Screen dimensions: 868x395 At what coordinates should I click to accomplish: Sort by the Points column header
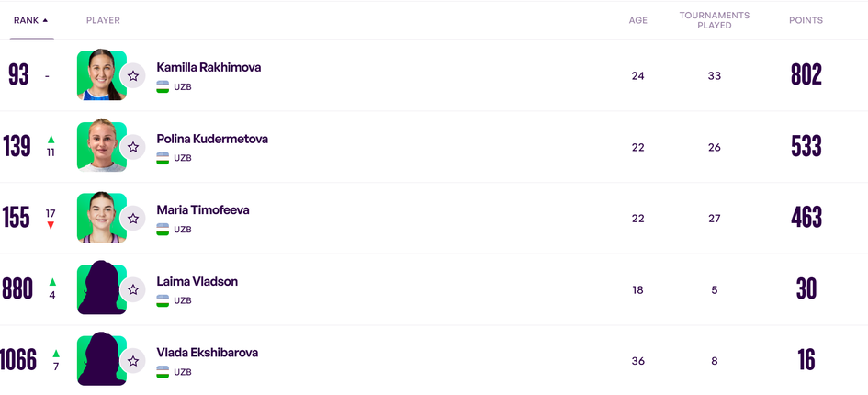pos(806,20)
